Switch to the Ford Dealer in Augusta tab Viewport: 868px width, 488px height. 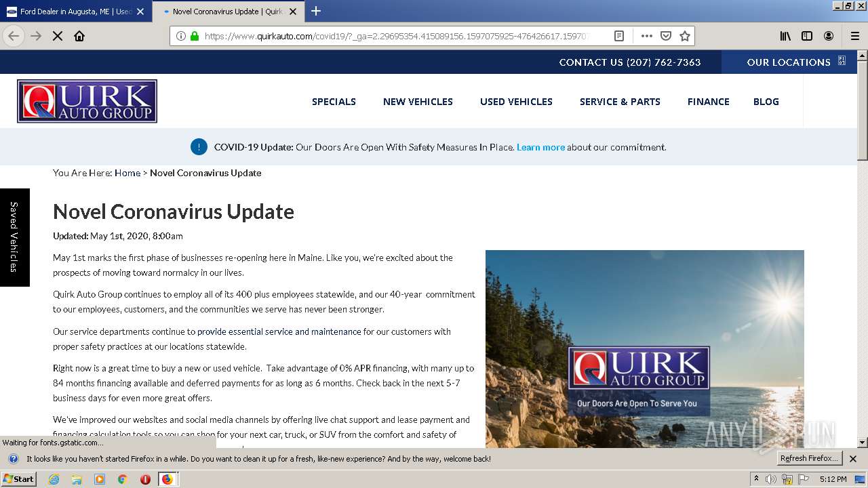[x=75, y=12]
